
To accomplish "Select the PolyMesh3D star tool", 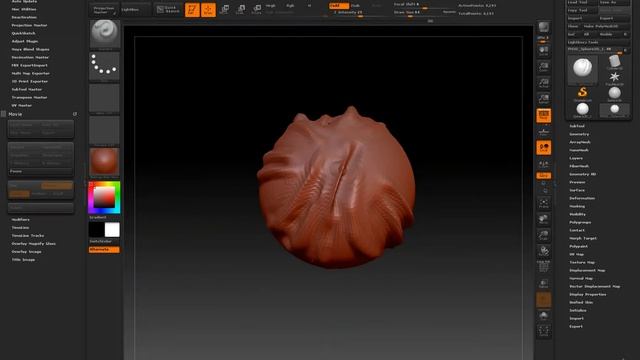I will pyautogui.click(x=614, y=78).
